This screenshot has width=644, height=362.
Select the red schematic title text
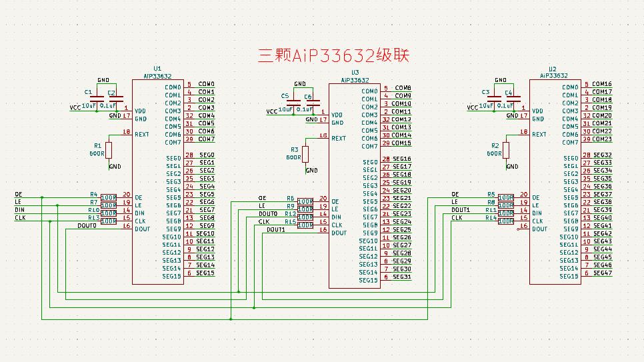click(x=333, y=55)
